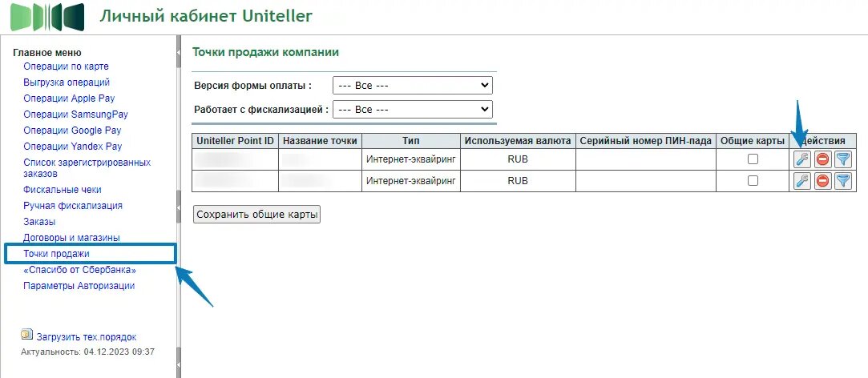
Task: Open Заказы link in main menu
Action: (x=39, y=221)
